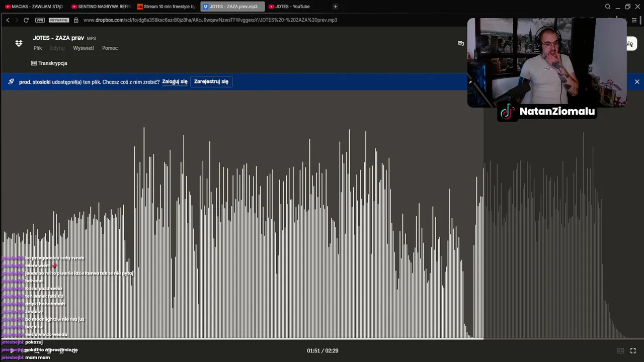Switch to Stream 10 min freestyle tab

pyautogui.click(x=167, y=7)
